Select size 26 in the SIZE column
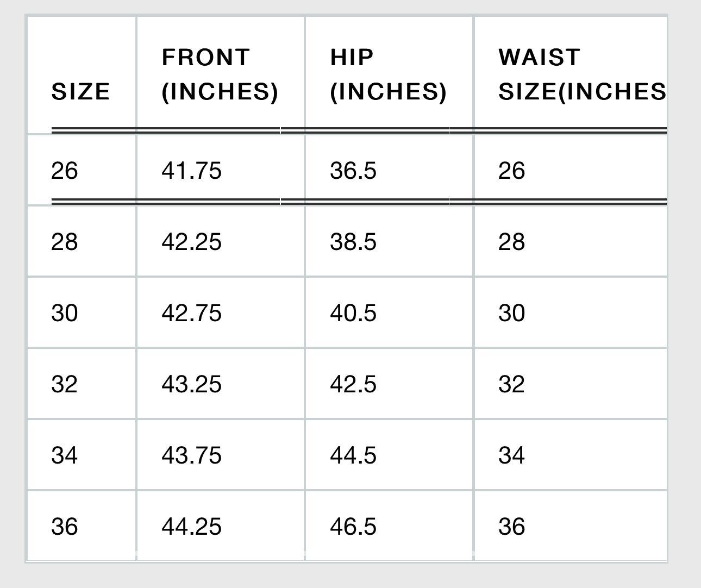This screenshot has height=588, width=701. pyautogui.click(x=65, y=171)
